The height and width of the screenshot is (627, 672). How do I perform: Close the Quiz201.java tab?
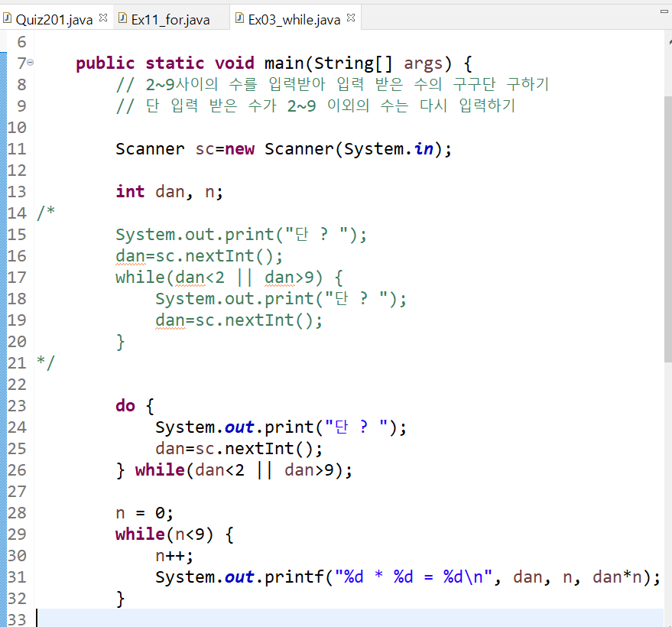click(103, 18)
